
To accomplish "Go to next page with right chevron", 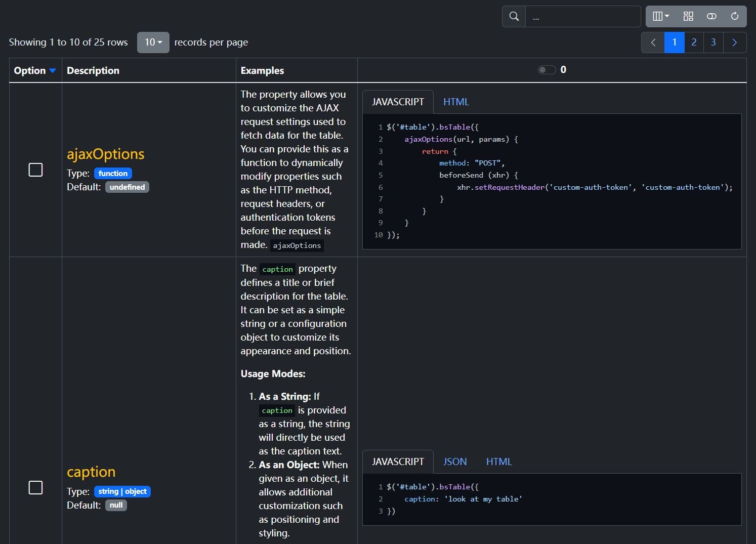I will pos(735,43).
